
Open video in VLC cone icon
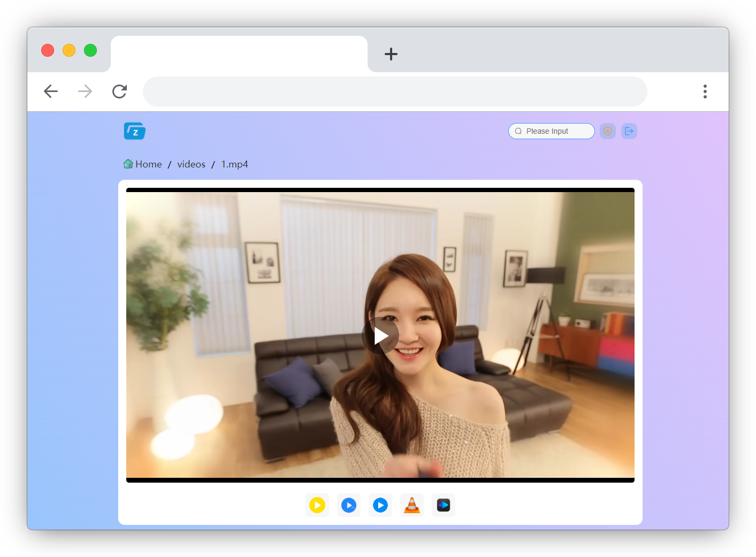tap(412, 505)
